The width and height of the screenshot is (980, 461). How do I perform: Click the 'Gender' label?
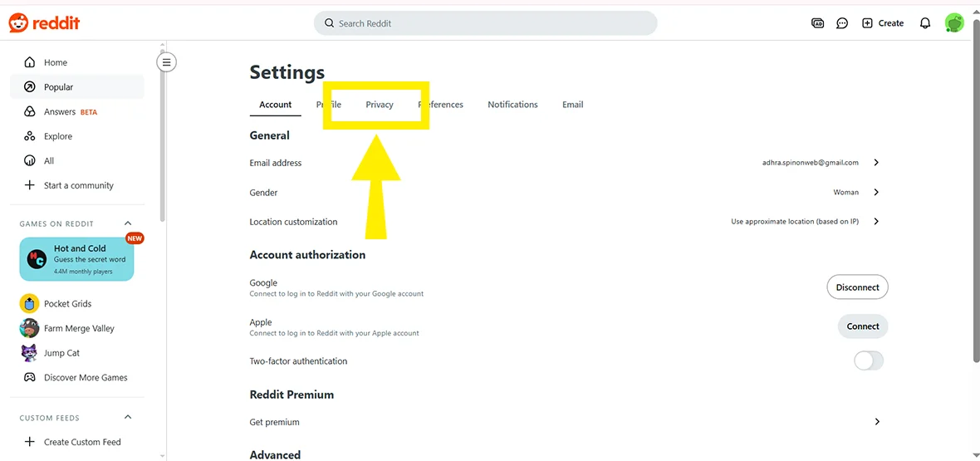(x=263, y=193)
